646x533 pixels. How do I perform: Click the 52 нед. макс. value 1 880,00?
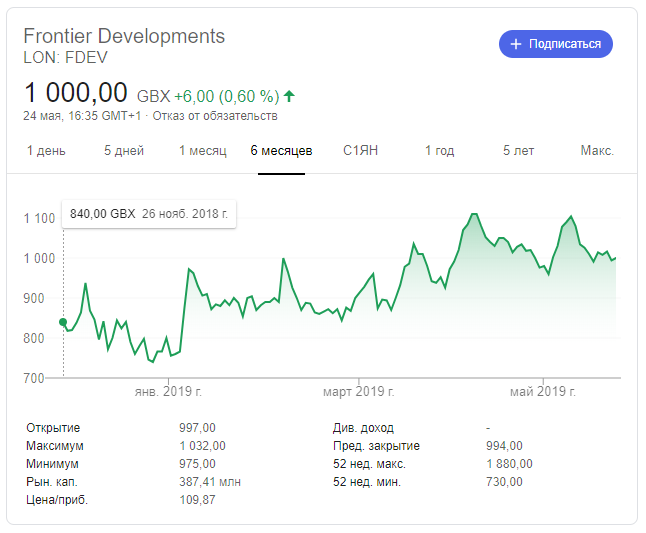(x=509, y=464)
